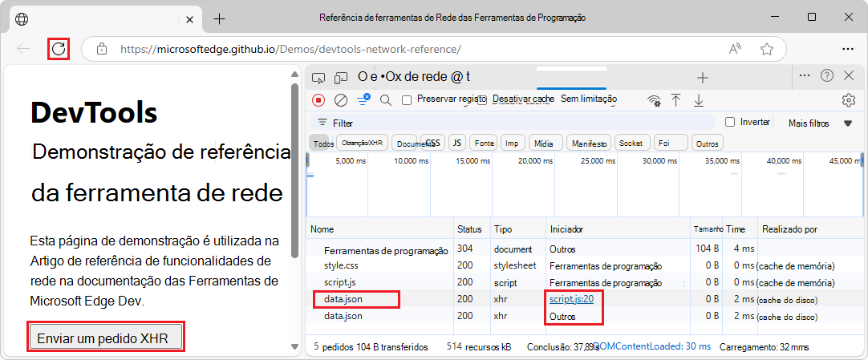
Task: Clear the network log
Action: (x=341, y=100)
